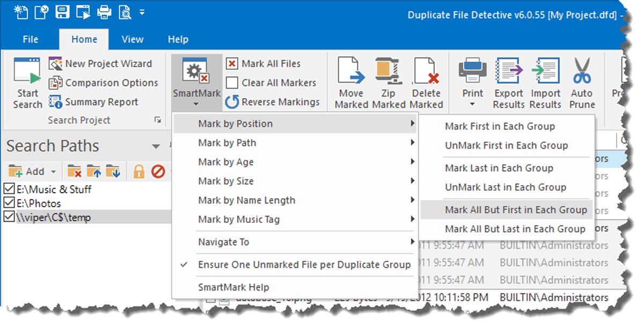Click the Move Marked button
Viewport: 644px width, 328px height.
(352, 83)
